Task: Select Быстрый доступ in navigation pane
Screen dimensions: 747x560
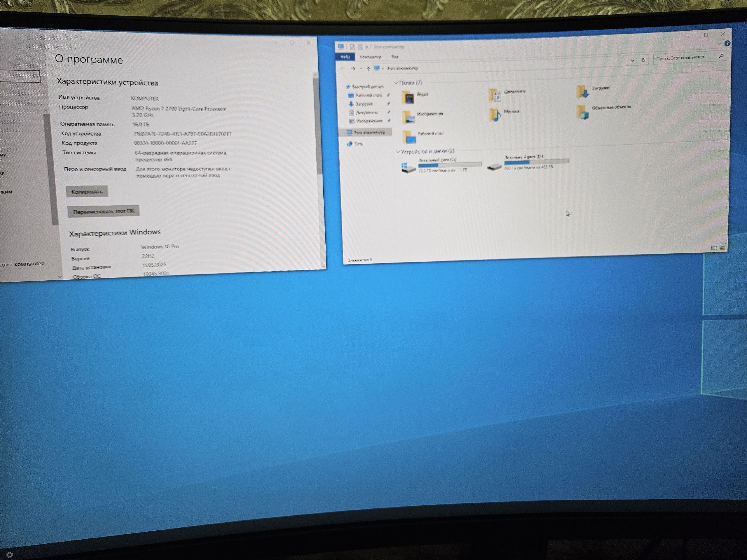Action: coord(365,87)
